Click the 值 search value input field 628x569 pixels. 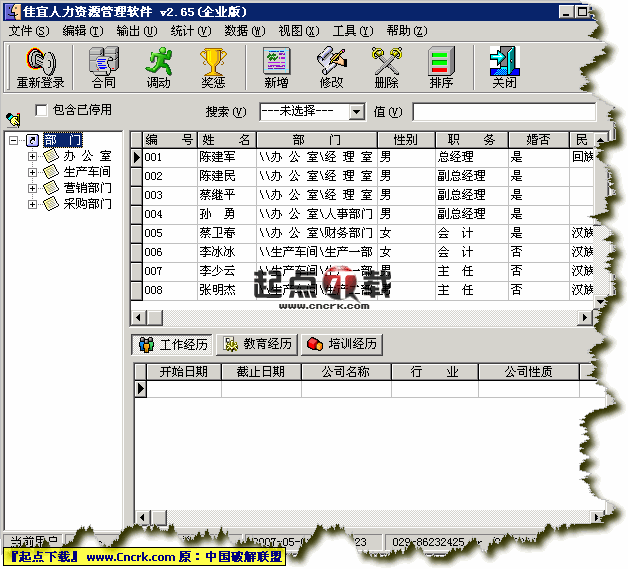tap(504, 112)
